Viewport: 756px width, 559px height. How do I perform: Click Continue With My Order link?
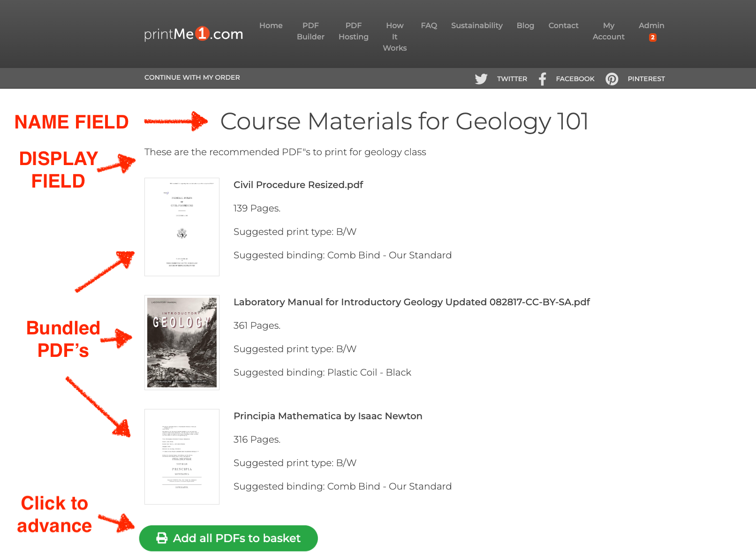(192, 77)
